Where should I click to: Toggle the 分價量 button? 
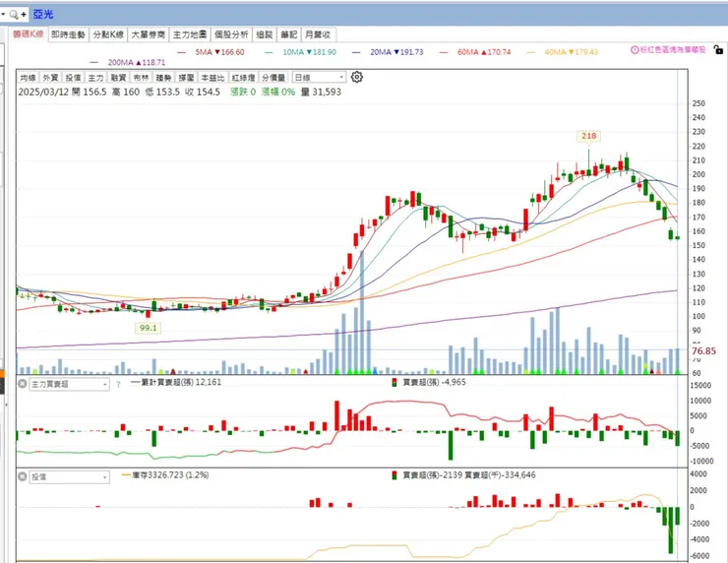click(273, 77)
